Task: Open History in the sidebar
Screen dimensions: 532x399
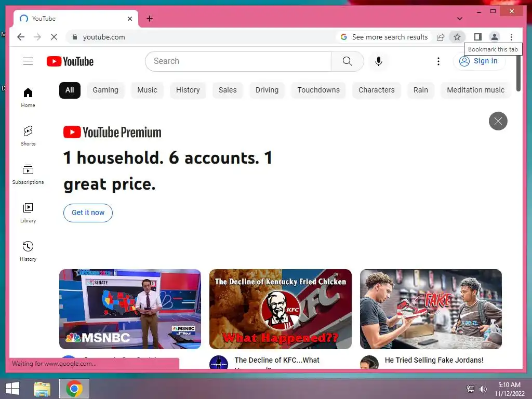Action: [28, 251]
